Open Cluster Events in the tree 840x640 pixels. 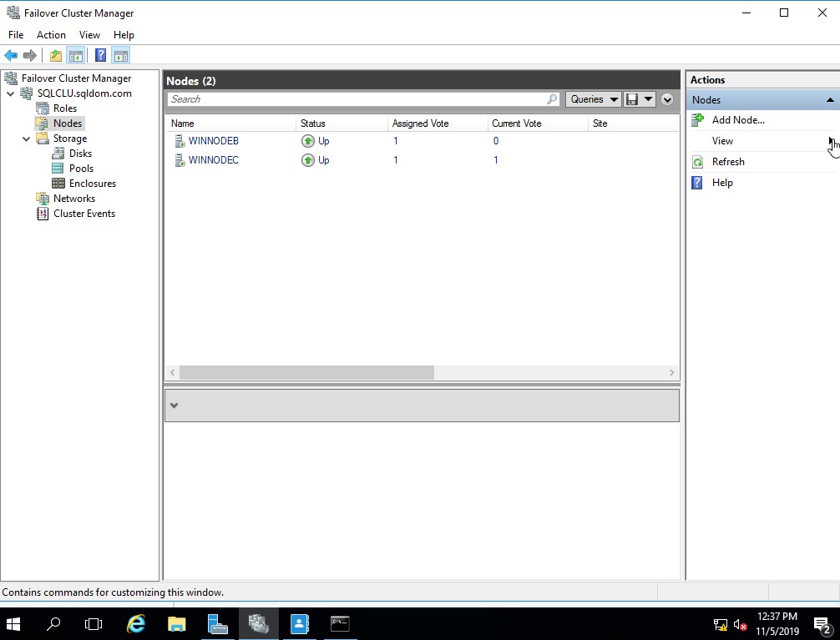tap(84, 213)
